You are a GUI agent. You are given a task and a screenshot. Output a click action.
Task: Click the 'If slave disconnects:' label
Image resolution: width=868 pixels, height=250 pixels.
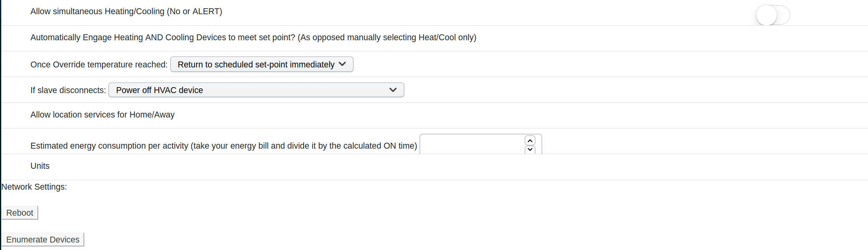(x=68, y=90)
